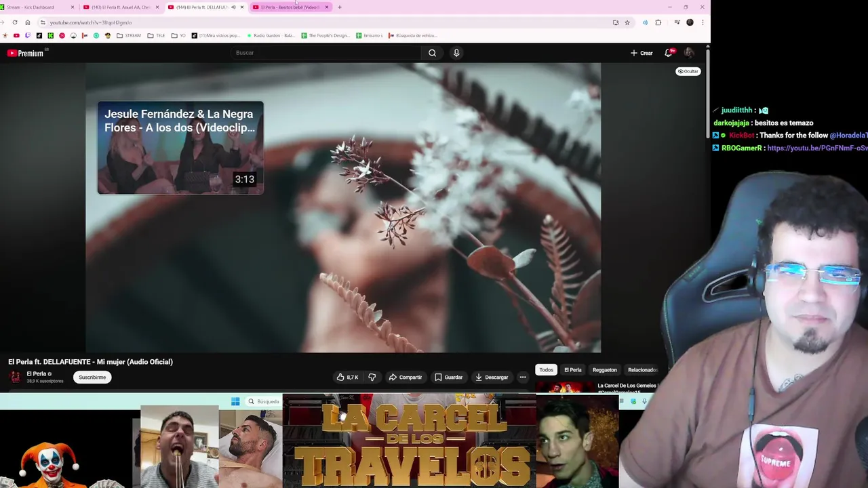Switch to Stream - Kick Dashboard tab

coord(34,7)
